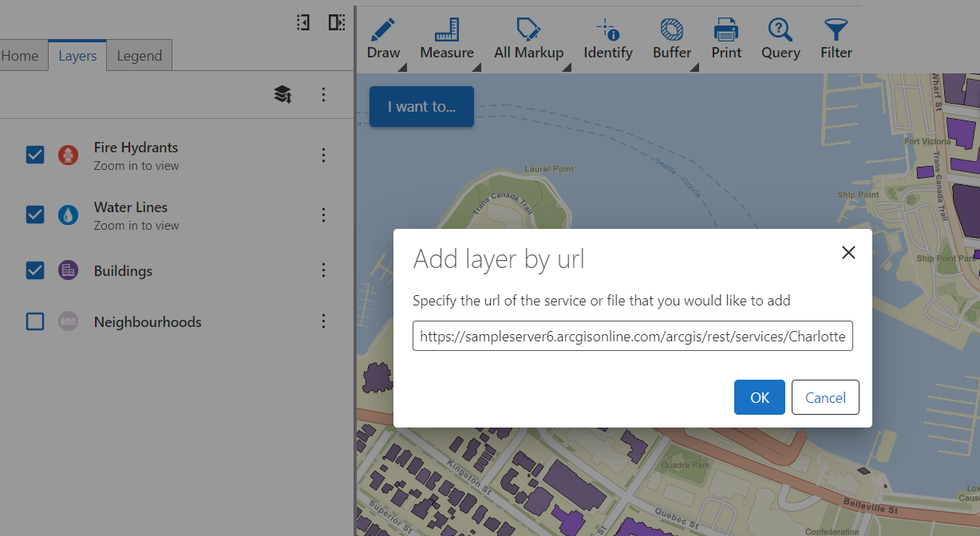Viewport: 980px width, 536px height.
Task: Expand the All Markup dropdown arrow
Action: click(x=567, y=67)
